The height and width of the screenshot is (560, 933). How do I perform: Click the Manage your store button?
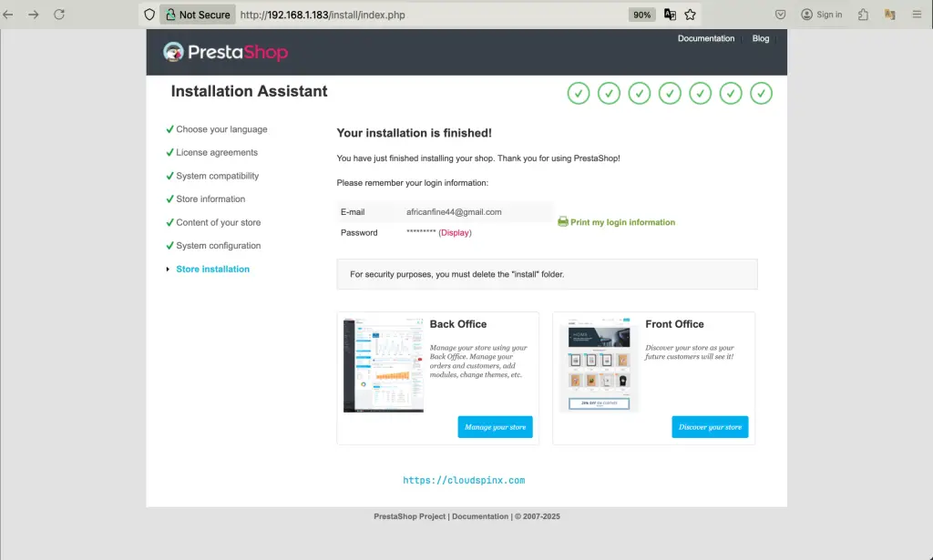pyautogui.click(x=495, y=426)
